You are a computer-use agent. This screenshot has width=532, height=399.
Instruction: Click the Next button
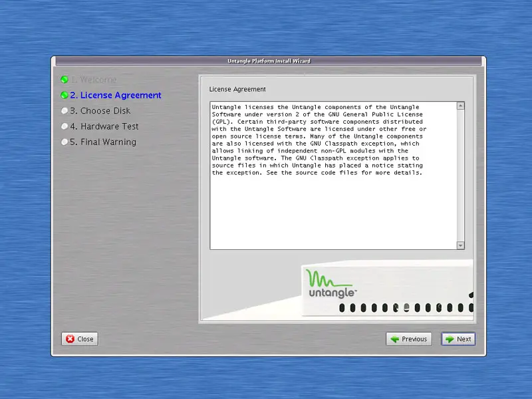pyautogui.click(x=458, y=339)
